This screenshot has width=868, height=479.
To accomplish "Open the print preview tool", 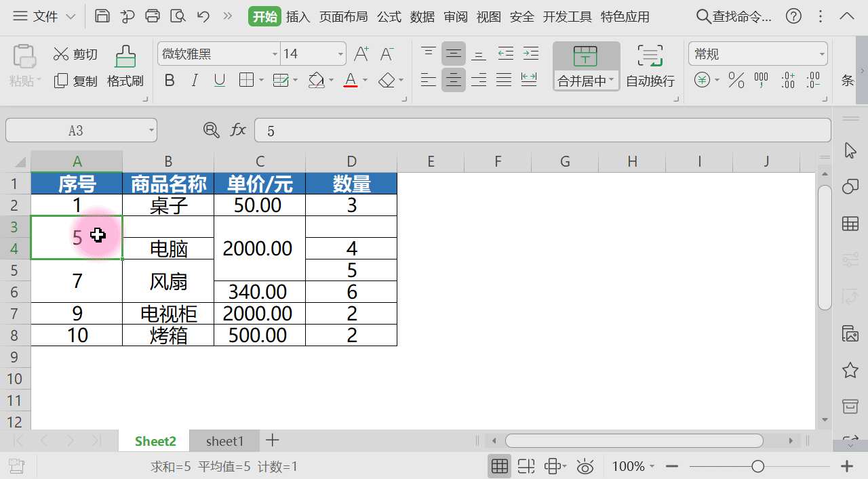I will 176,16.
